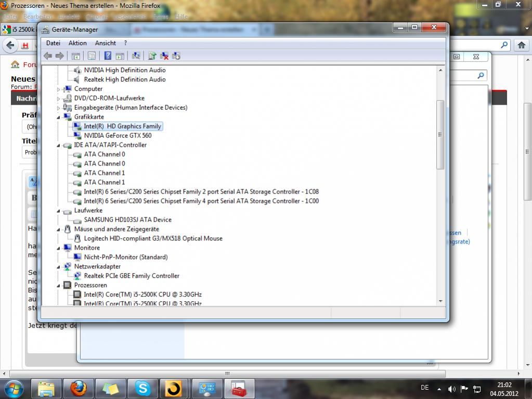Click the red toolbox taskbar button

click(240, 389)
